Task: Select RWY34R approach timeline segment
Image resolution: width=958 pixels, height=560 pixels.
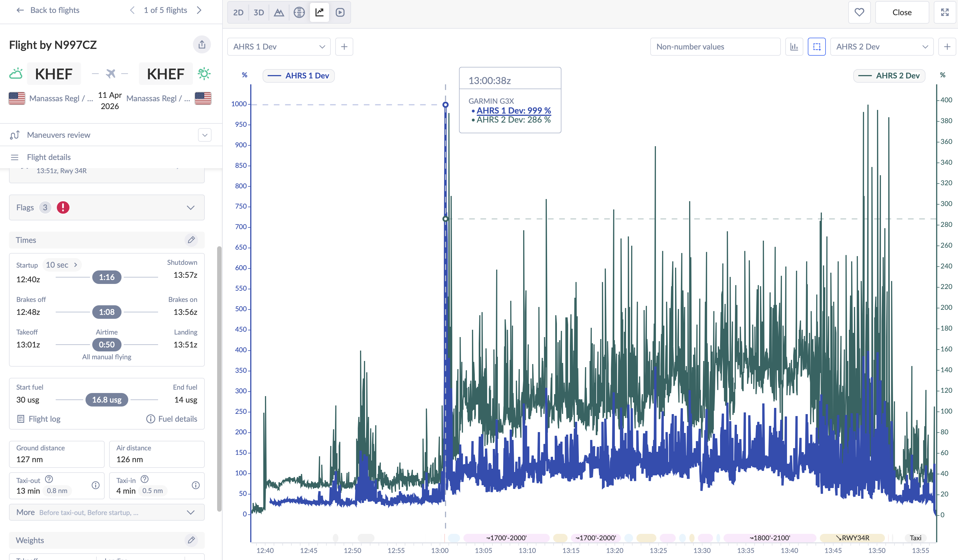Action: [852, 538]
